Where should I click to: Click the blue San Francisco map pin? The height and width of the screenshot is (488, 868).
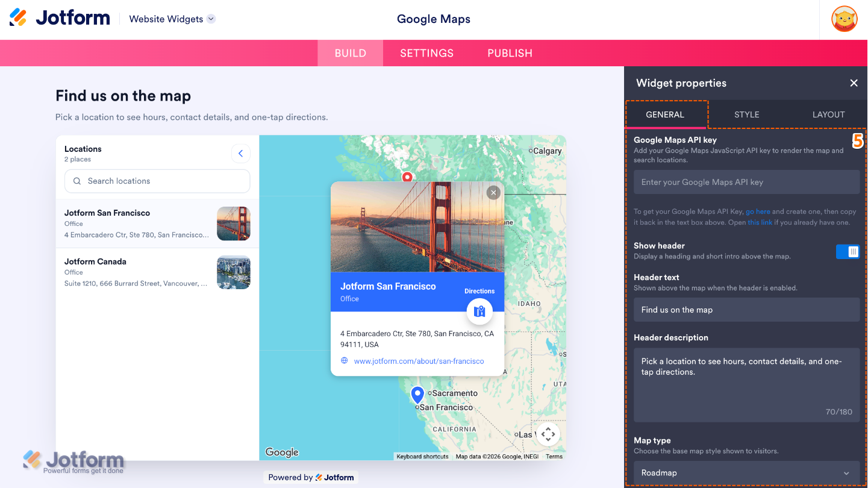417,395
